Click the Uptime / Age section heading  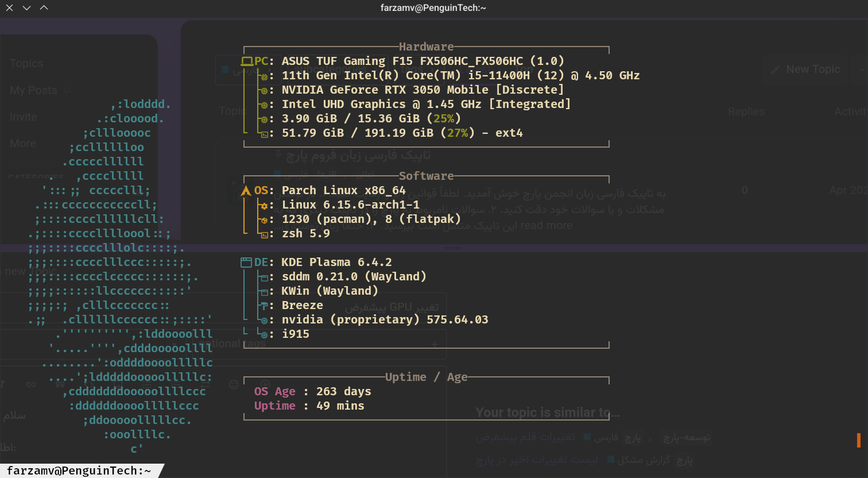[427, 377]
